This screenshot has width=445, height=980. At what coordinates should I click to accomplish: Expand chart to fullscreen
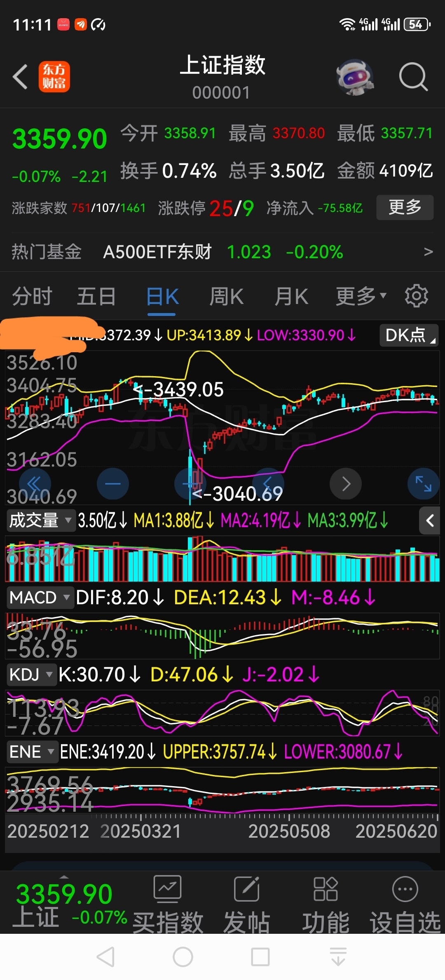pyautogui.click(x=423, y=483)
